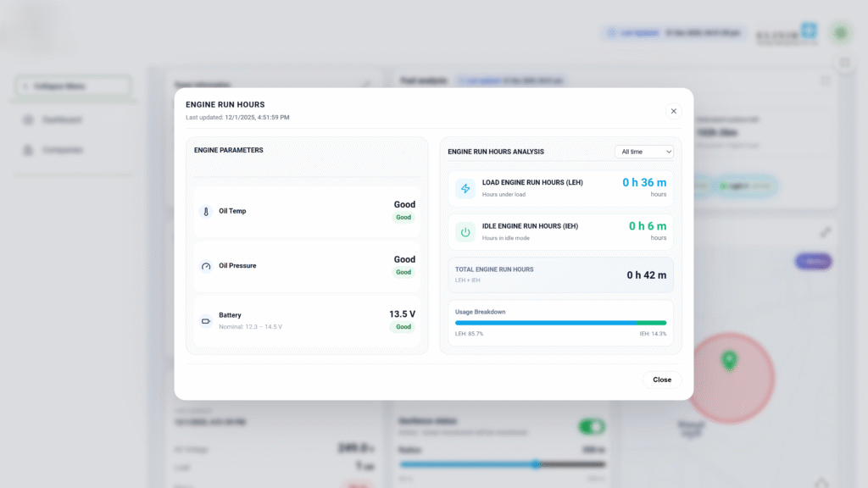This screenshot has width=868, height=488.
Task: Toggle the green geofence switch behind the dialog
Action: click(591, 426)
